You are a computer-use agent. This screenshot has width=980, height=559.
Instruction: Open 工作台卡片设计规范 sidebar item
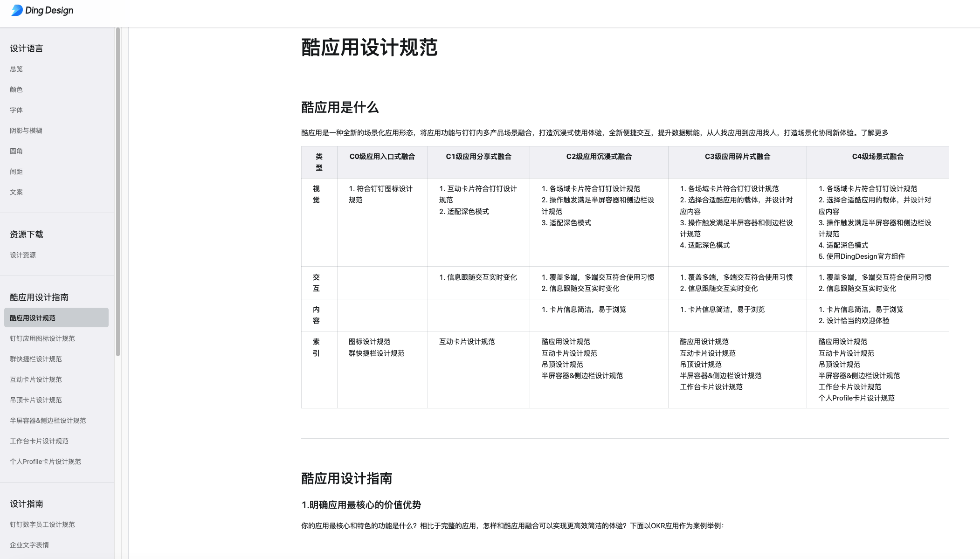click(39, 441)
